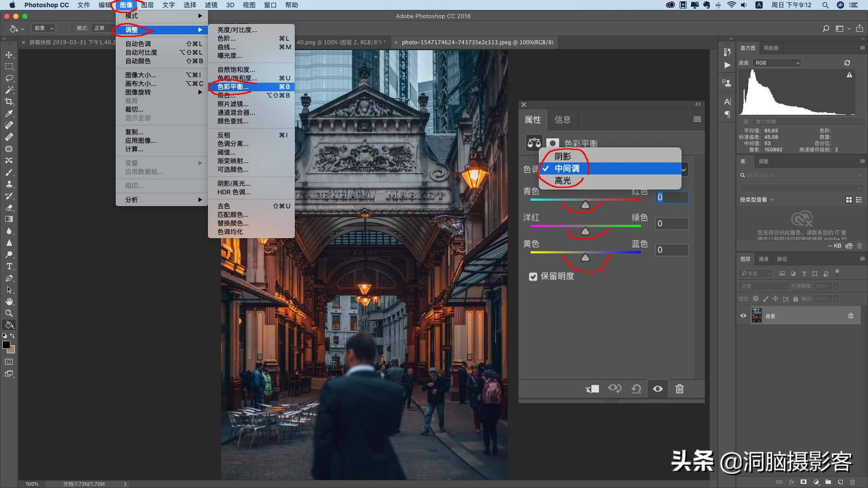Expand the 按类型查看 dropdown
The image size is (868, 488).
(x=757, y=200)
